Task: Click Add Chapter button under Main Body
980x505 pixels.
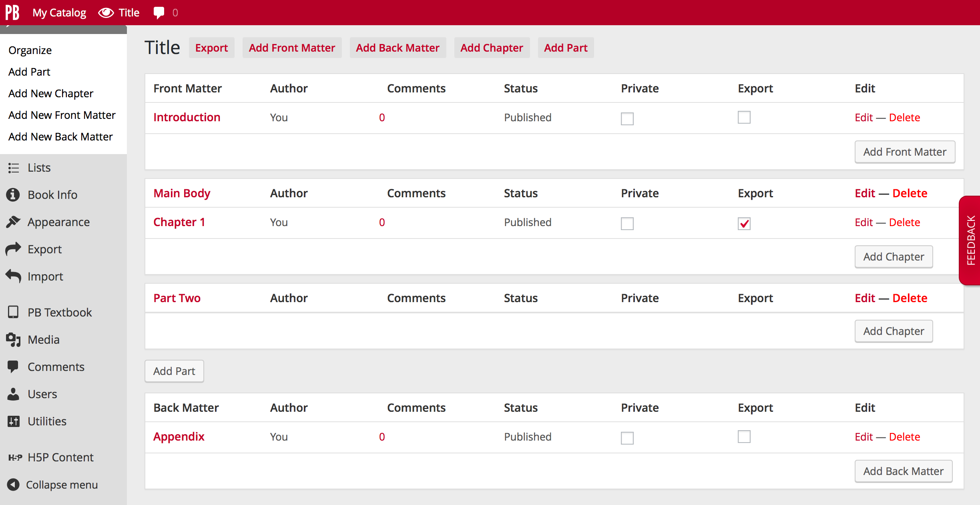Action: (894, 257)
